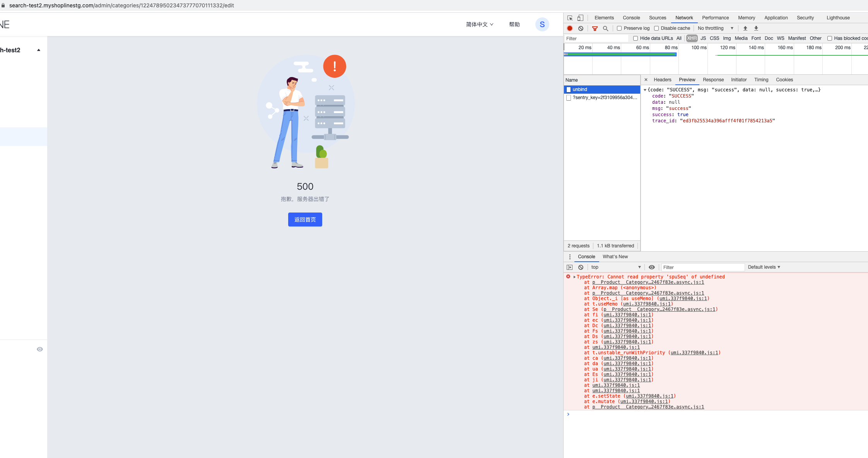
Task: Open the No throttling dropdown
Action: [x=715, y=28]
